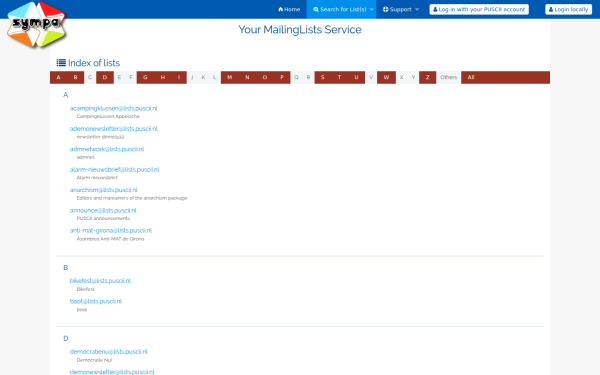The width and height of the screenshot is (600, 375).
Task: Filter index by letter D
Action: pyautogui.click(x=105, y=77)
